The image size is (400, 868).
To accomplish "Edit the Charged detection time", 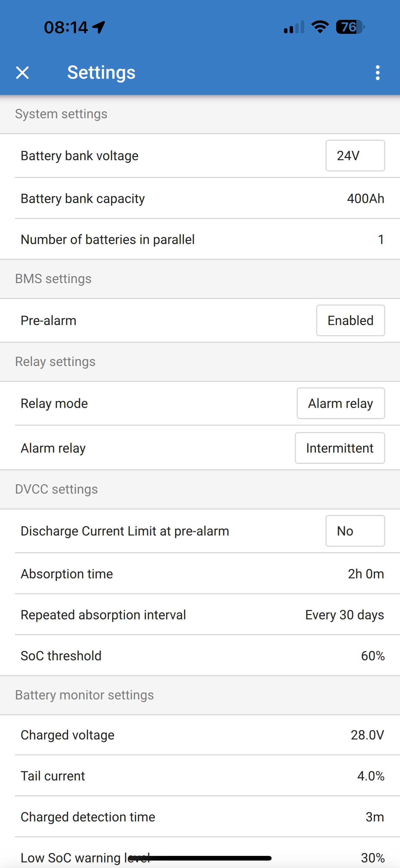I will click(374, 817).
